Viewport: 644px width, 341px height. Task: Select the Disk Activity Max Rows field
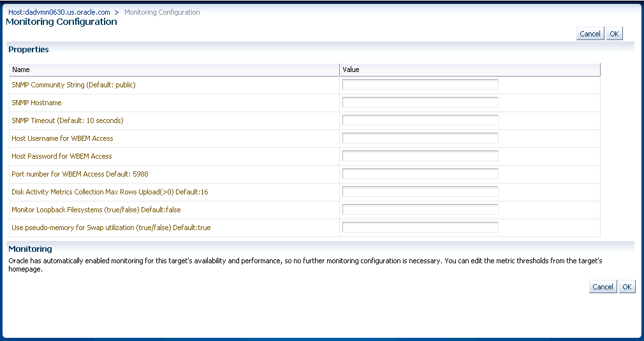[420, 192]
